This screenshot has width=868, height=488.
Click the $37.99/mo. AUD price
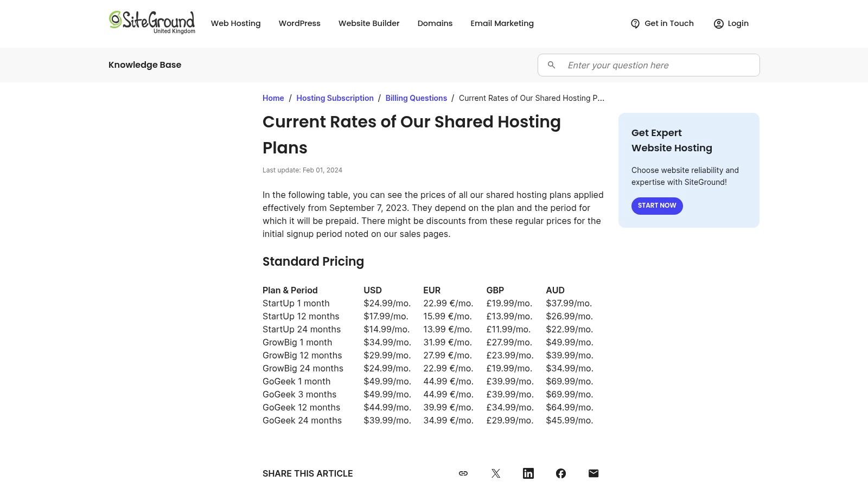click(x=569, y=303)
